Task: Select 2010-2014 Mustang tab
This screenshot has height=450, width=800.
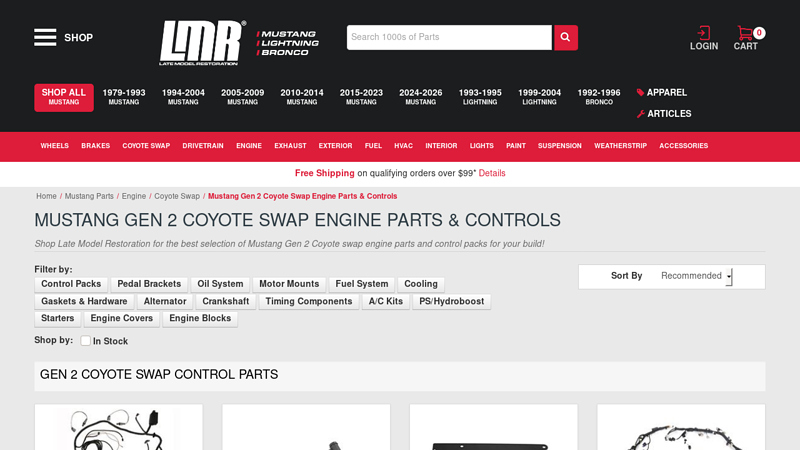Action: point(302,97)
